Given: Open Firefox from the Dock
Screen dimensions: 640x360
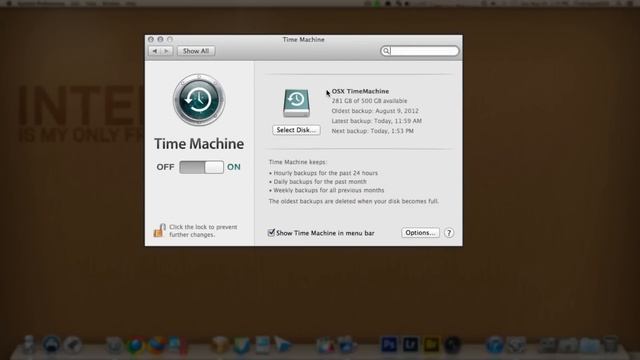Looking at the screenshot, I should [x=157, y=345].
